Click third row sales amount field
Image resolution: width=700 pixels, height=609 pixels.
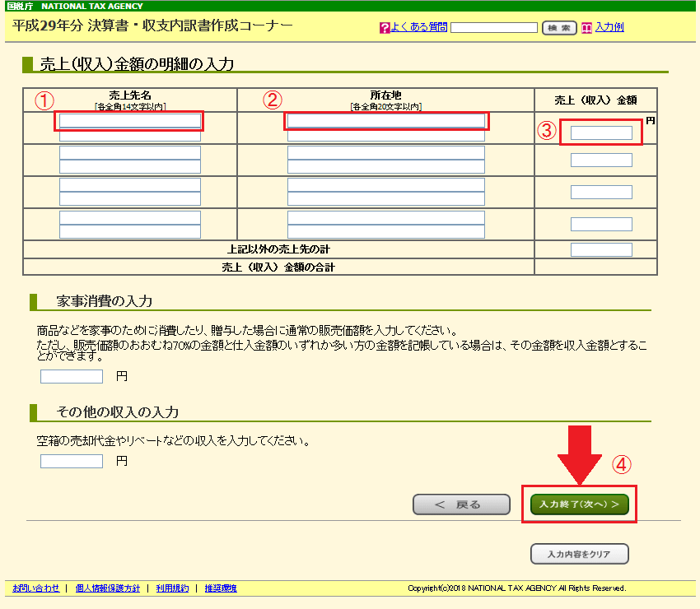[601, 193]
